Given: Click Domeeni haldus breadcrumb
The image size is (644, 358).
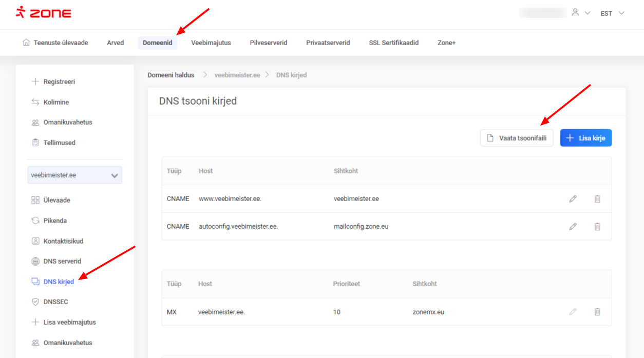Looking at the screenshot, I should (x=171, y=75).
